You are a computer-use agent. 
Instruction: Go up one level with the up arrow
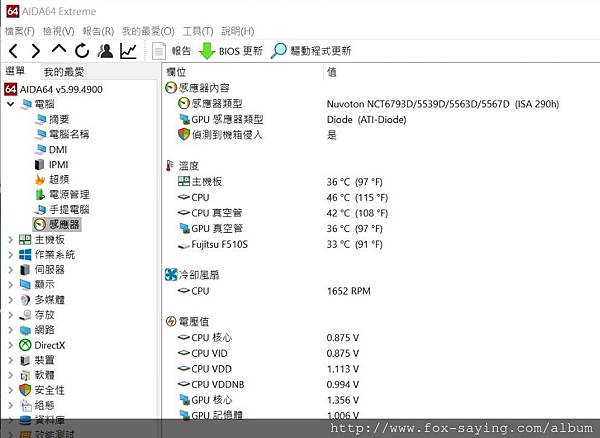59,49
